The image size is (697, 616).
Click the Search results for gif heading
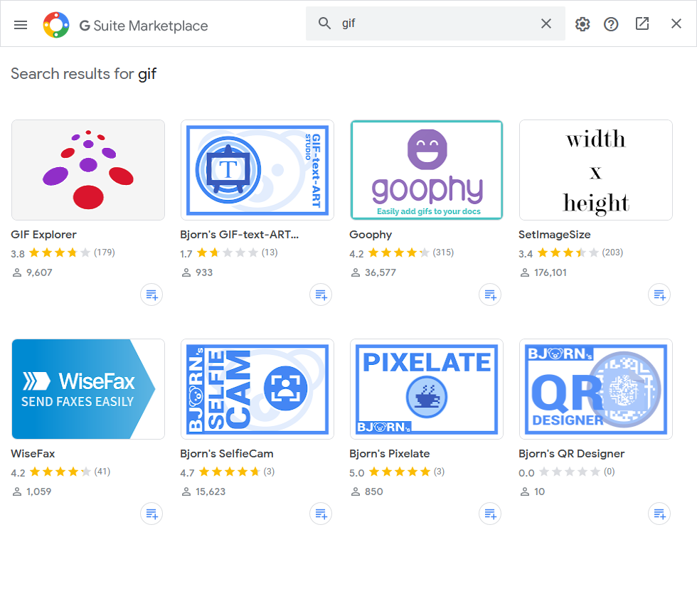(84, 74)
